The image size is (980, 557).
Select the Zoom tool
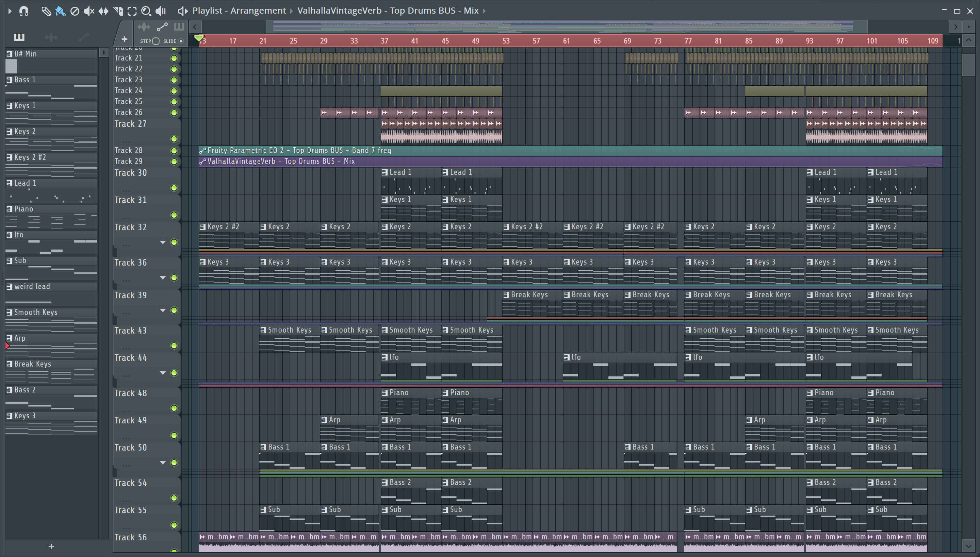pos(146,11)
